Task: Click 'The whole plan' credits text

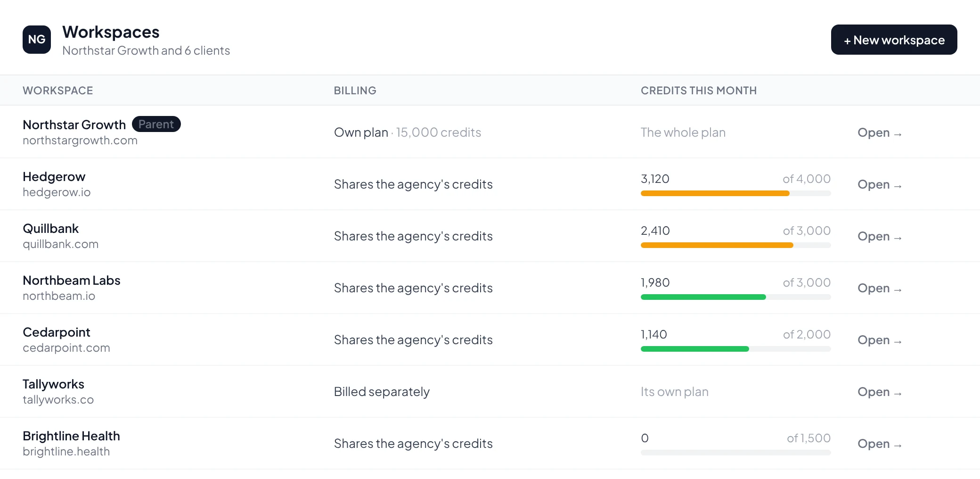Action: pos(683,132)
